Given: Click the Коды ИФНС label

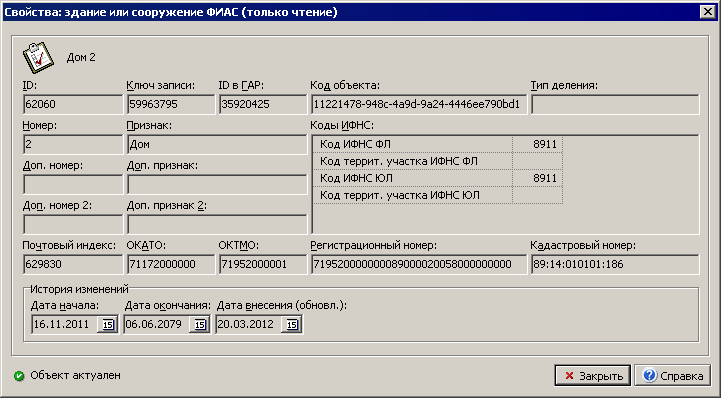Looking at the screenshot, I should point(342,125).
